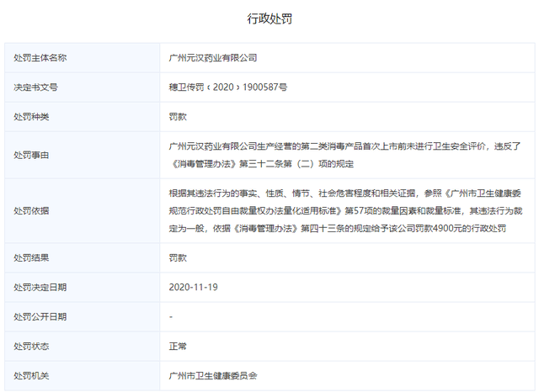Image resolution: width=539 pixels, height=392 pixels.
Task: Click 罚款 value in 处罚种类 row
Action: pos(178,116)
